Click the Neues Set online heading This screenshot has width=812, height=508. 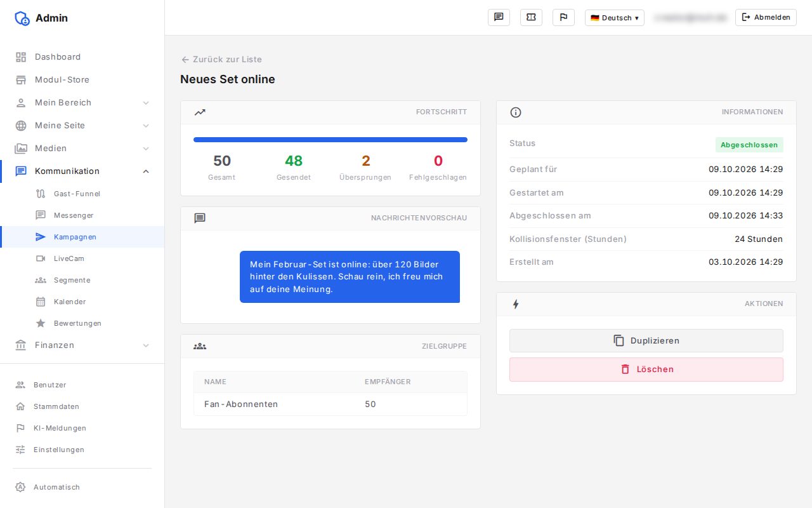228,79
